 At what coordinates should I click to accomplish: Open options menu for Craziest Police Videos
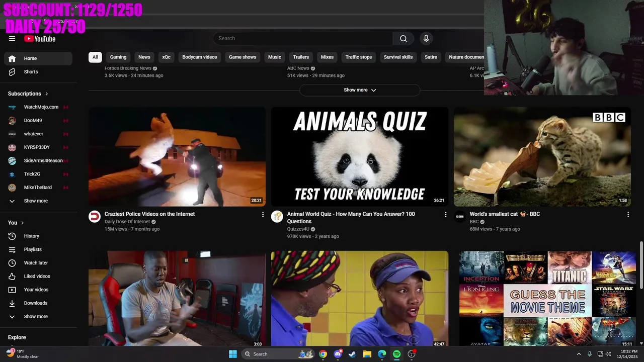pyautogui.click(x=263, y=215)
